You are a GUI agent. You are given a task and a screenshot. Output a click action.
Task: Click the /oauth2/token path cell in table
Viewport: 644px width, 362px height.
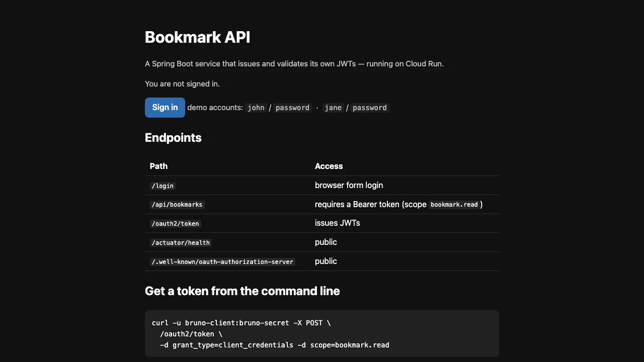[x=175, y=224]
